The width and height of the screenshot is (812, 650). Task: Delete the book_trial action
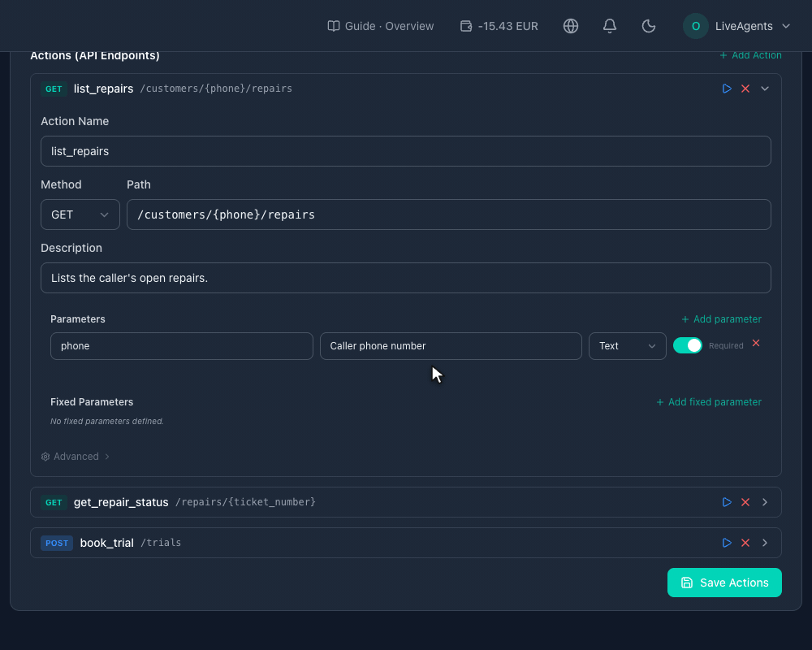pos(745,543)
